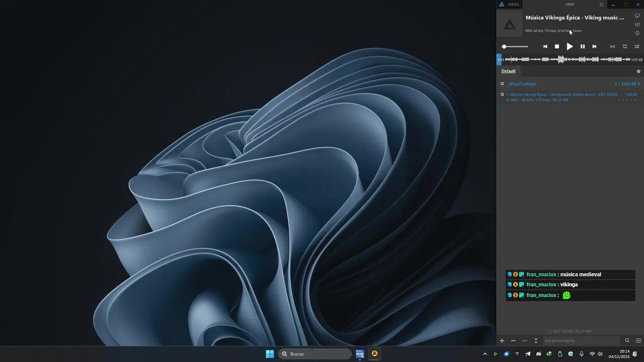Viewport: 644px width, 362px height.
Task: Open the three-dots miscellaneous menu
Action: 525,341
